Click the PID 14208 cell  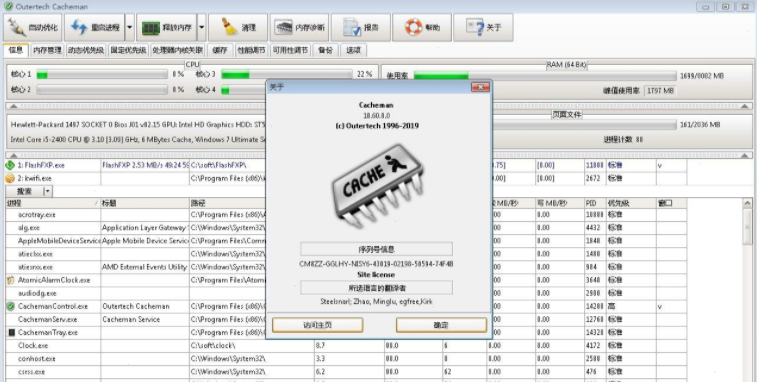pyautogui.click(x=595, y=306)
